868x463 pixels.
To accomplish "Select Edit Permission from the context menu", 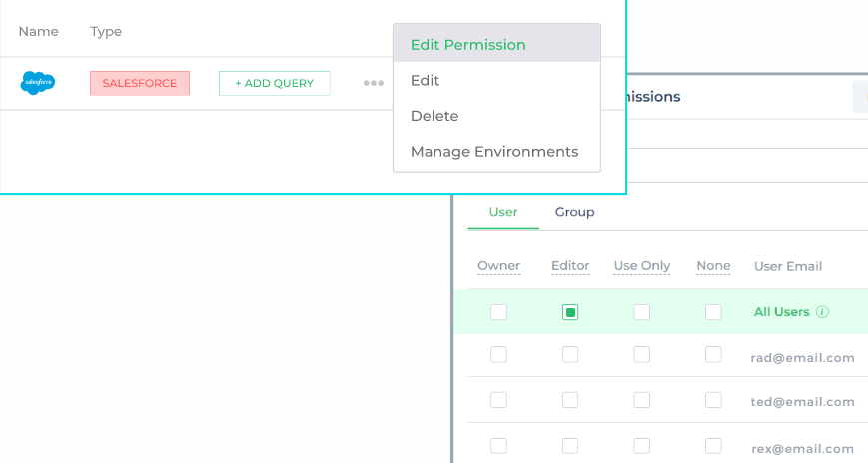I will click(467, 45).
